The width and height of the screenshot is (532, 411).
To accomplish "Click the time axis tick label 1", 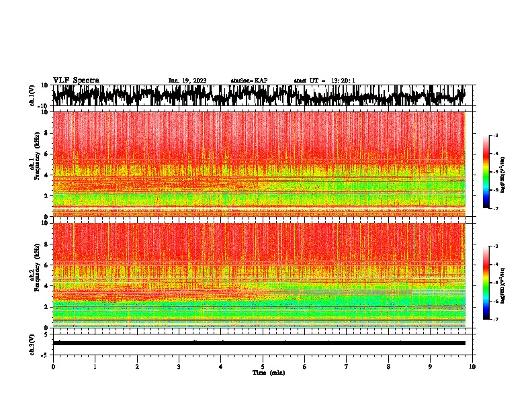I will click(95, 367).
